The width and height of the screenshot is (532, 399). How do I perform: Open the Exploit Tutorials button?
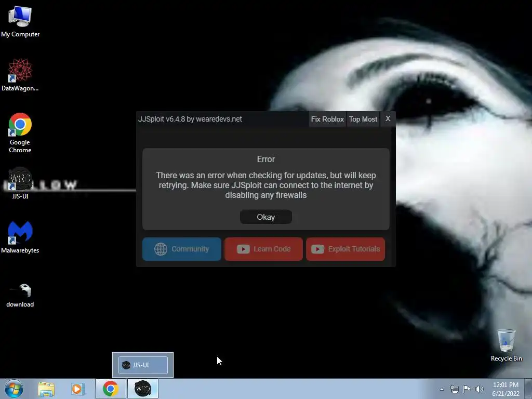[x=345, y=249]
